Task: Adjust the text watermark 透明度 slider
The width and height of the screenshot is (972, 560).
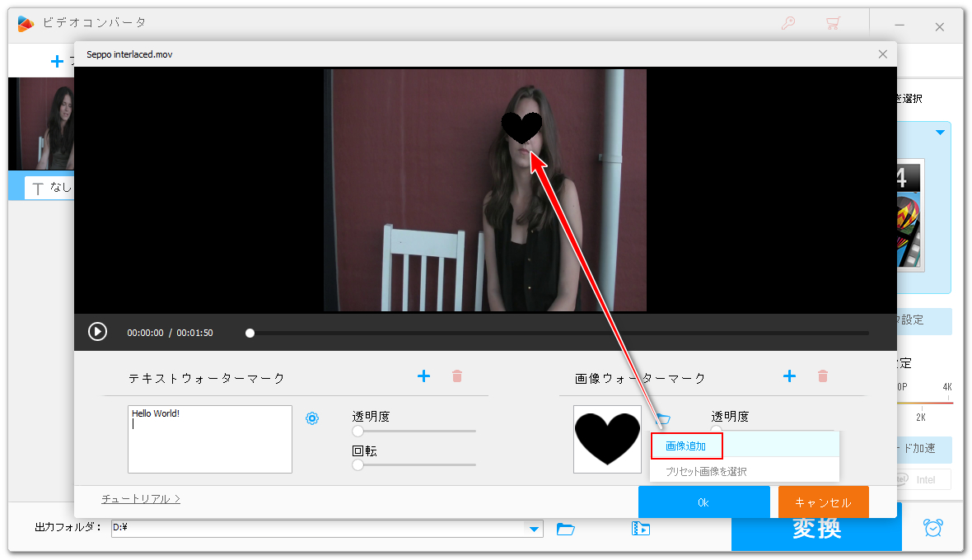Action: (x=357, y=431)
